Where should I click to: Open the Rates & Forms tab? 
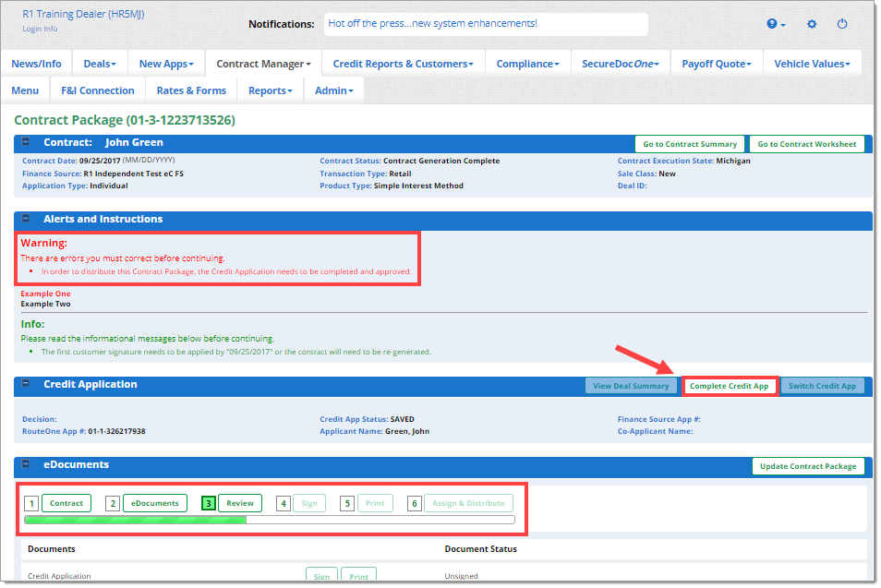pyautogui.click(x=191, y=90)
